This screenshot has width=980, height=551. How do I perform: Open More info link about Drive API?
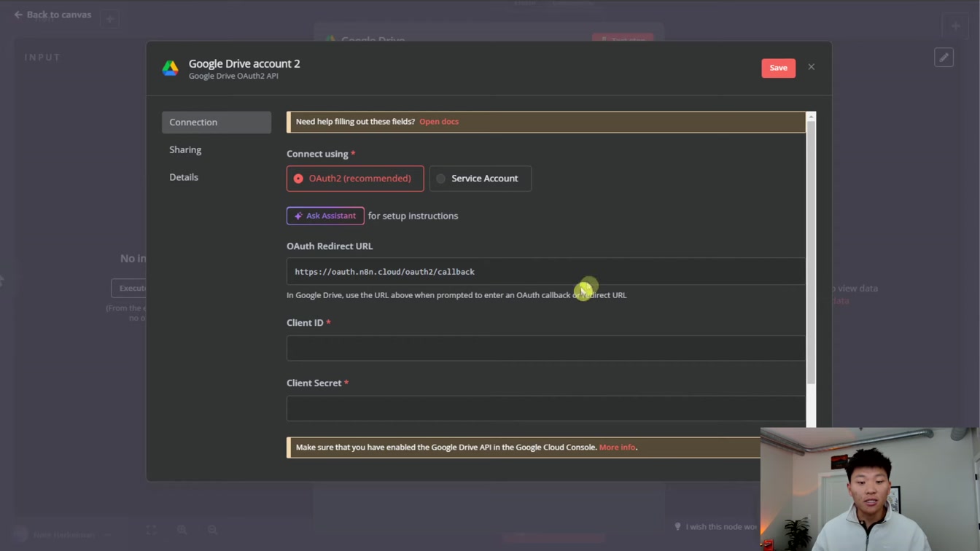[617, 448]
